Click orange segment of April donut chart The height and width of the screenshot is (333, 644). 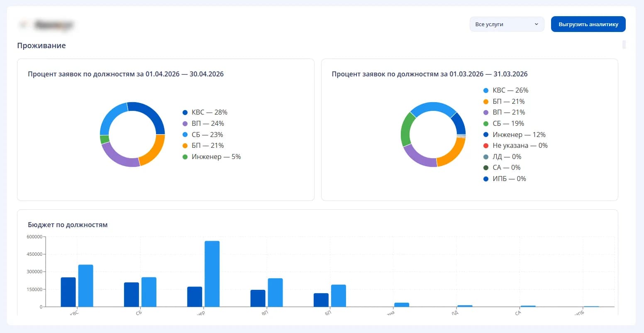pyautogui.click(x=154, y=150)
